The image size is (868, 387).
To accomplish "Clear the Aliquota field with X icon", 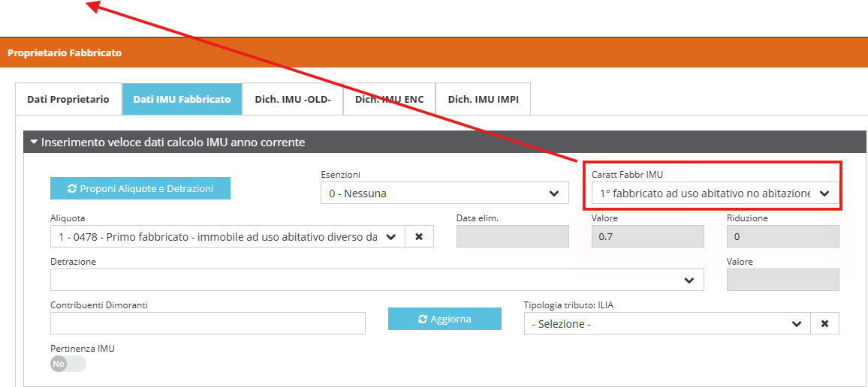I will [x=419, y=236].
